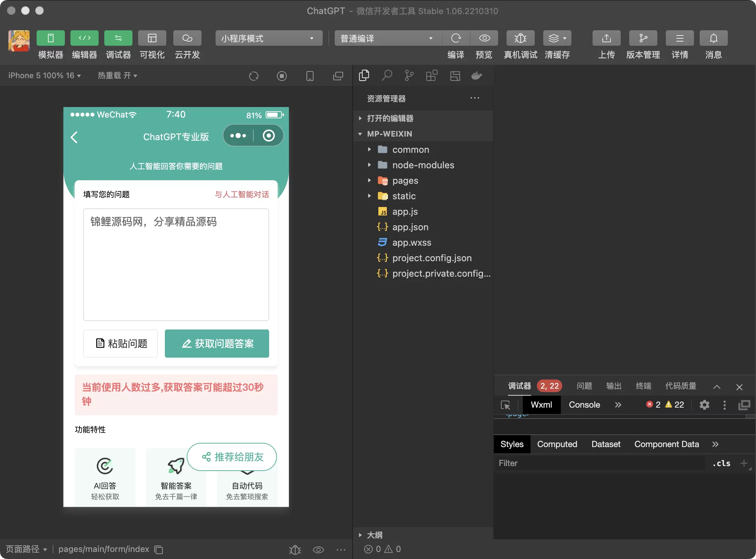
Task: Open project details (详情)
Action: click(x=680, y=38)
